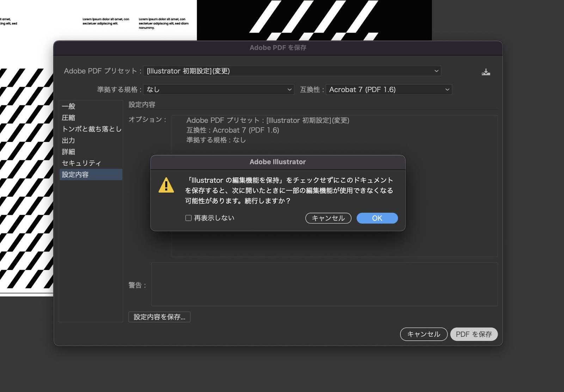
Task: Open the 準拠する規格 dropdown
Action: (219, 89)
